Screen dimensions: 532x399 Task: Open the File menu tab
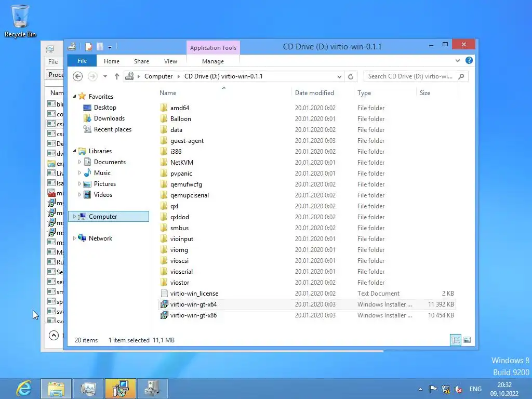pyautogui.click(x=82, y=61)
